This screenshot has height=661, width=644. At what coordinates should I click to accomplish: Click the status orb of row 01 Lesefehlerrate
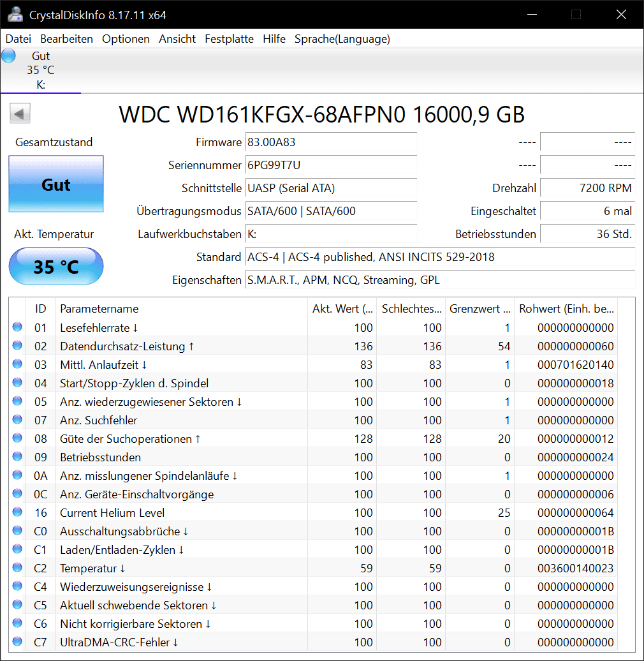[17, 327]
